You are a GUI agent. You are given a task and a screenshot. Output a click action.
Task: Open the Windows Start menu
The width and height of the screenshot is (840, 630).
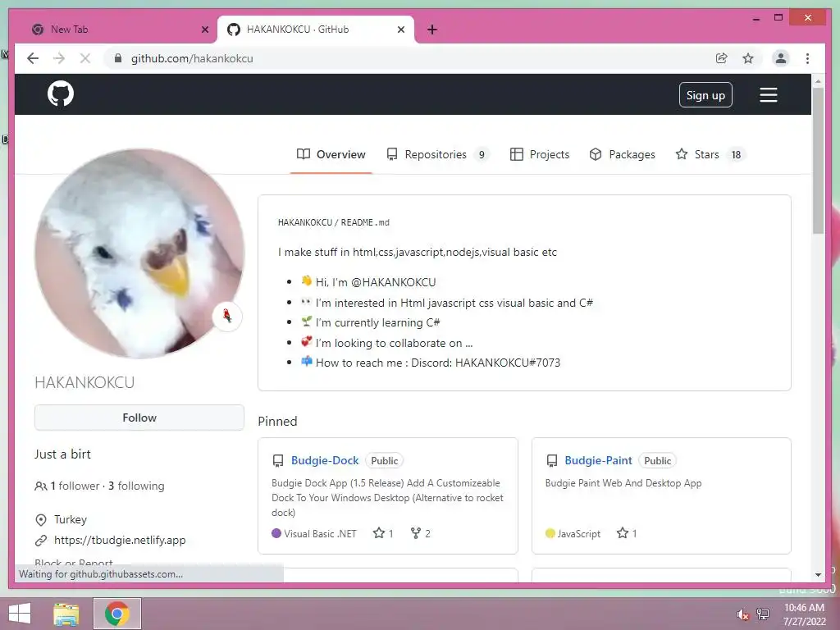click(20, 614)
